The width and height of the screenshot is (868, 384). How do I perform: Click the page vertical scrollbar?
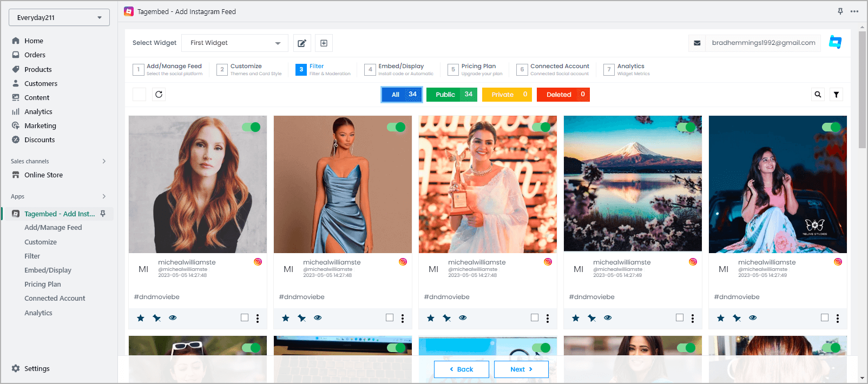862,89
